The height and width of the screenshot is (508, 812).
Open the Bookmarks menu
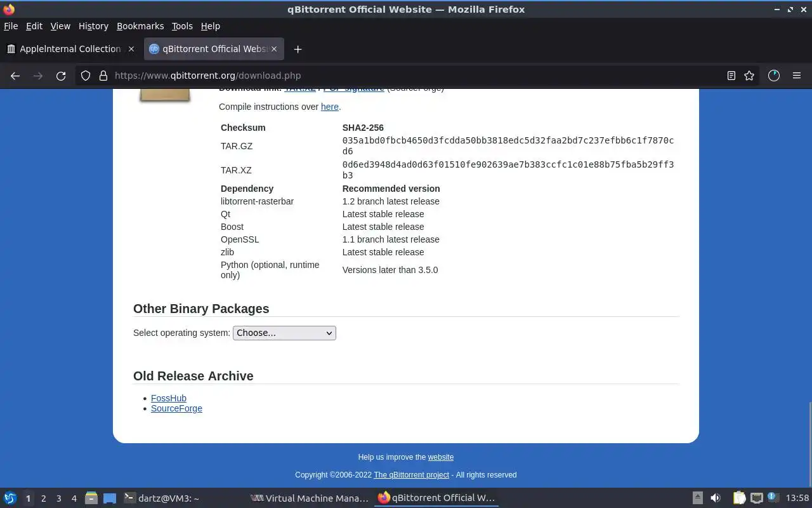coord(140,26)
